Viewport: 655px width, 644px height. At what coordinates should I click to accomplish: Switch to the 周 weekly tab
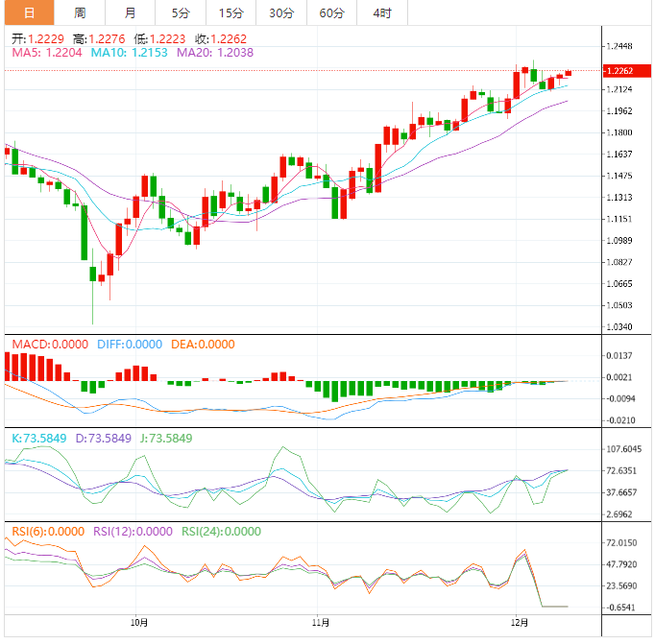point(80,12)
